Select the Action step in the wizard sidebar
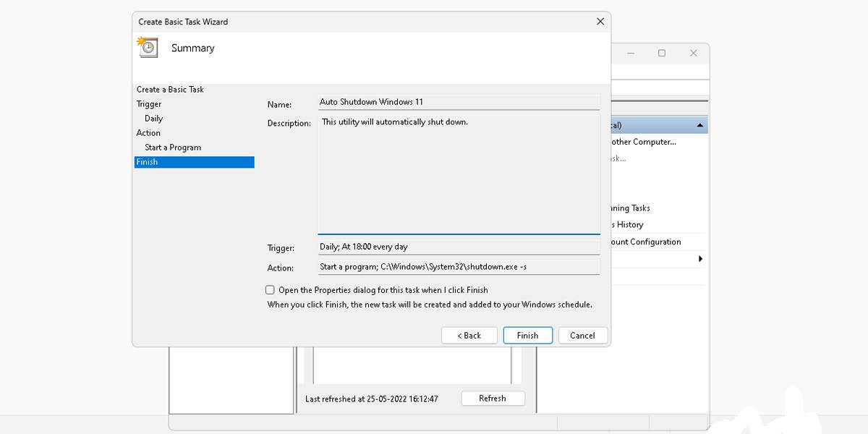This screenshot has width=868, height=434. pos(148,133)
